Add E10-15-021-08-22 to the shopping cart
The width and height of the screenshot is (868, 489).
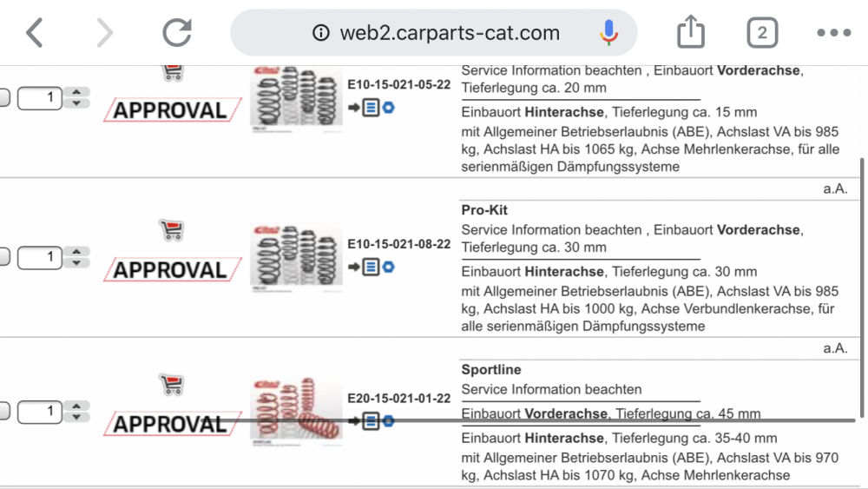(172, 230)
